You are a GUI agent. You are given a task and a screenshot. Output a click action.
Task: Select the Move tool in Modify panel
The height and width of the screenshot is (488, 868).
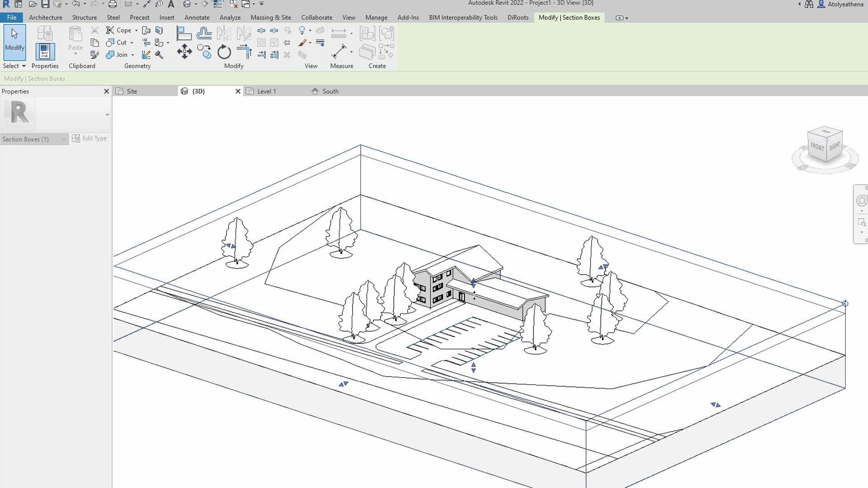point(184,52)
